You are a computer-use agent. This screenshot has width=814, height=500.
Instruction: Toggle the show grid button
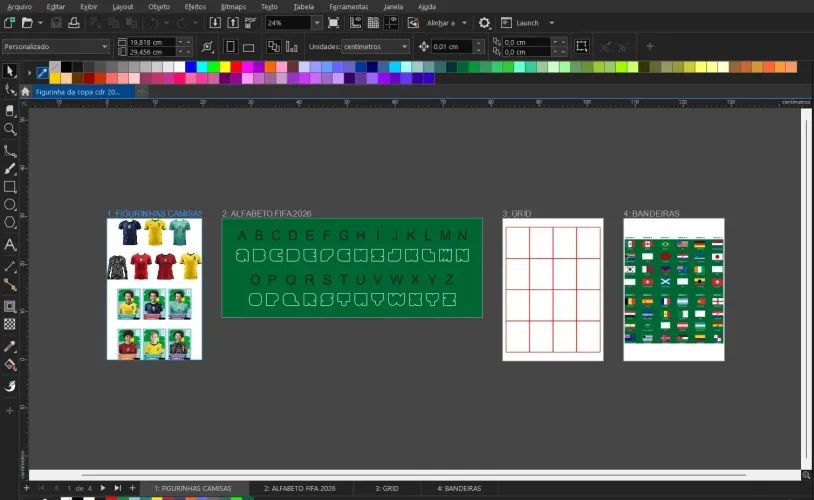(373, 23)
